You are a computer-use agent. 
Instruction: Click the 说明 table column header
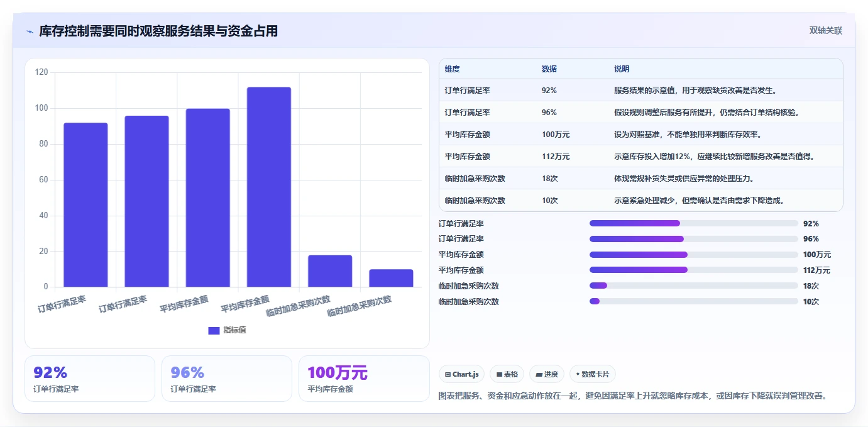622,69
